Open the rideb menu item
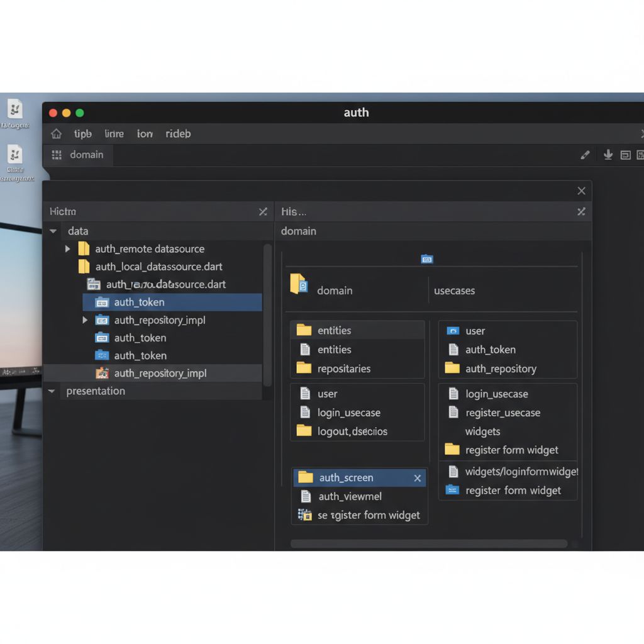Viewport: 644px width, 644px height. pyautogui.click(x=178, y=134)
